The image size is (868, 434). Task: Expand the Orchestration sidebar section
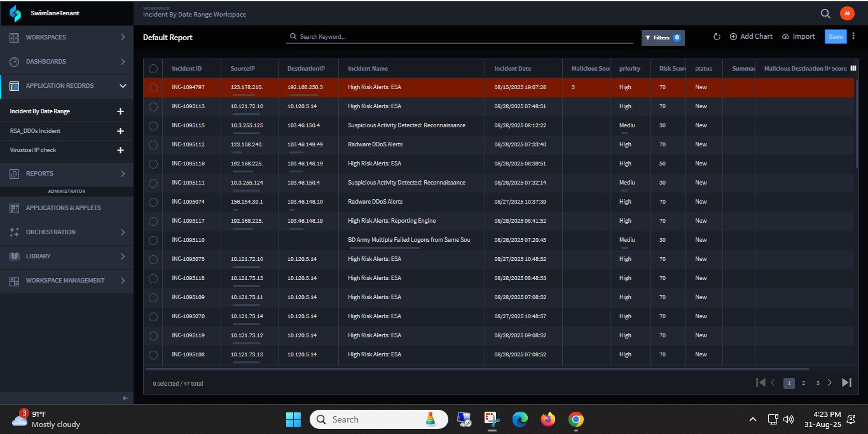(x=67, y=232)
